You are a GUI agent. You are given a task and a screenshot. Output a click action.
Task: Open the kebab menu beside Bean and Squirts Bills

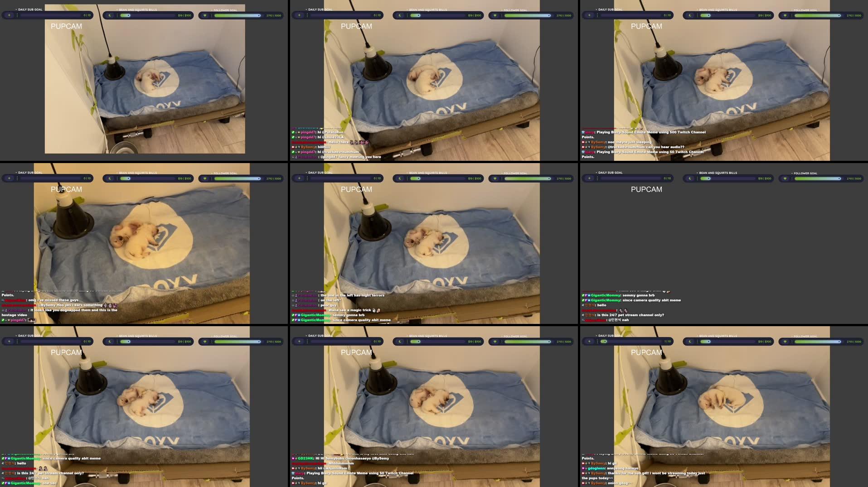click(x=118, y=15)
